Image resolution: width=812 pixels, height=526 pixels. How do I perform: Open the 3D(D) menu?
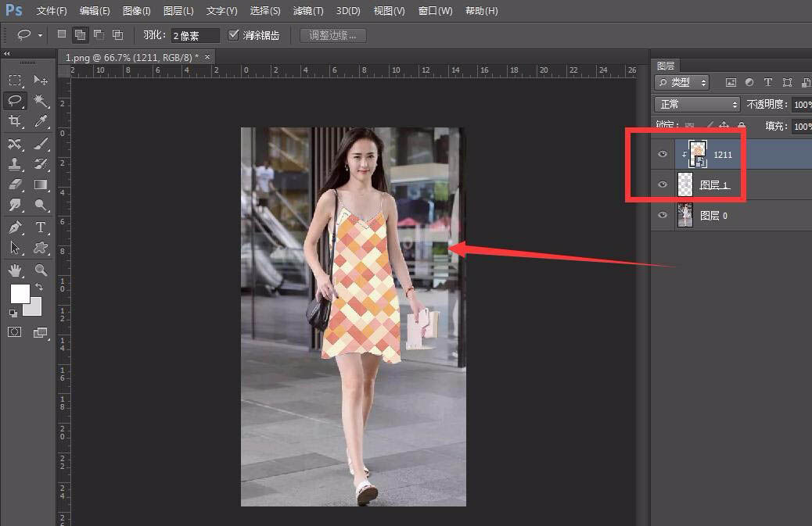[348, 11]
